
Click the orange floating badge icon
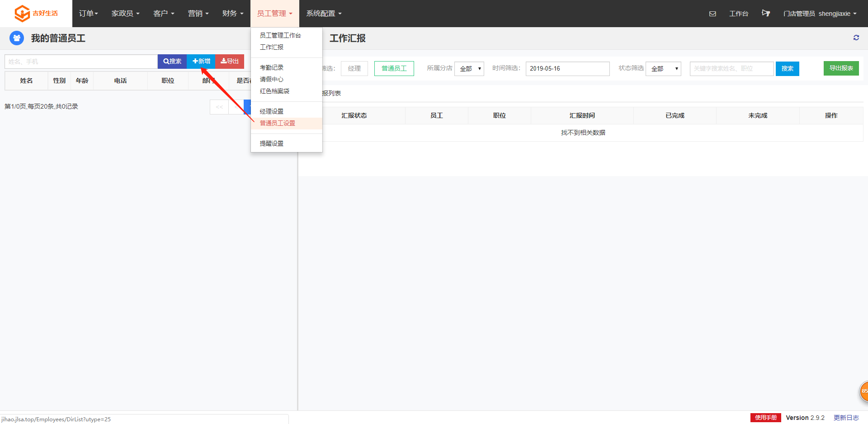click(x=863, y=391)
